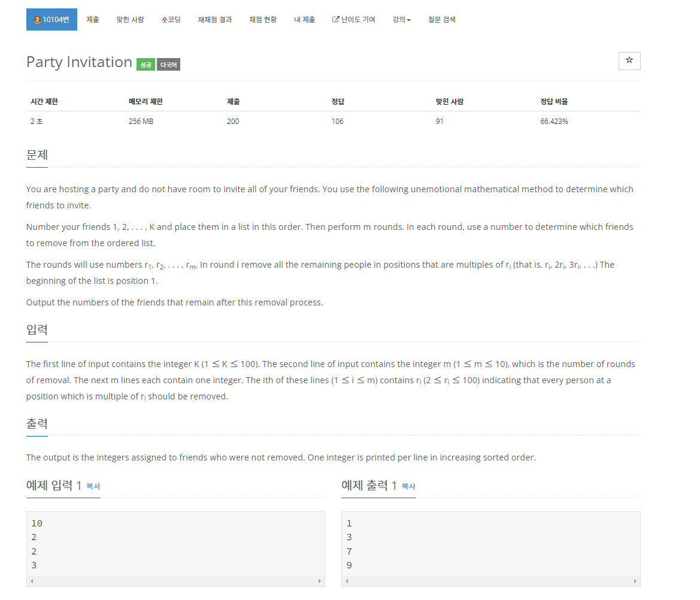Screen dimensions: 700x600
Task: Click the 200 submissions value
Action: pos(233,122)
